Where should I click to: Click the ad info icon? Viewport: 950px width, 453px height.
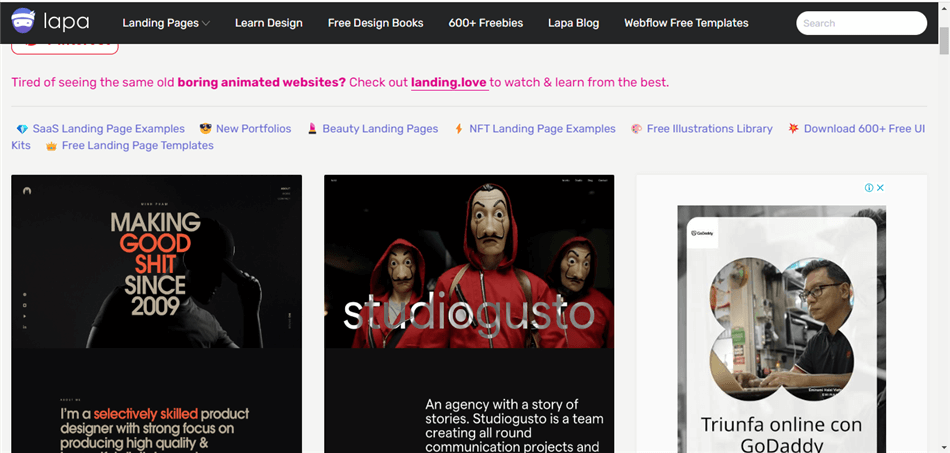click(869, 188)
